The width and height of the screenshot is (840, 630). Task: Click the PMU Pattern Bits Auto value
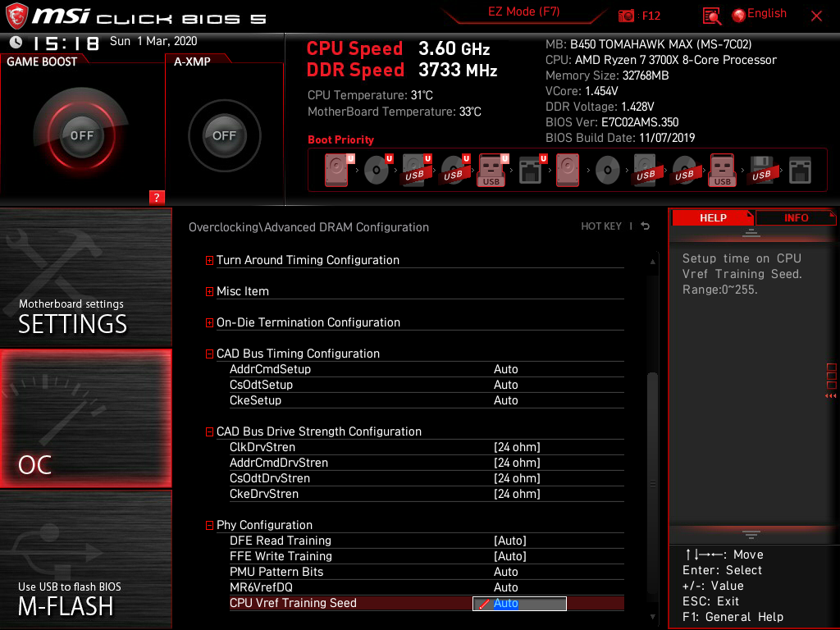(x=505, y=572)
